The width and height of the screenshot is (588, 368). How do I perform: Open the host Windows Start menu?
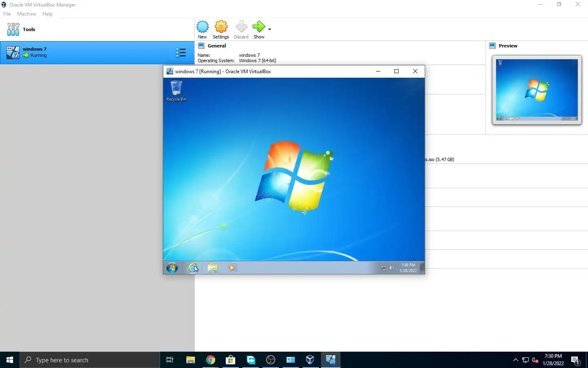pos(10,360)
